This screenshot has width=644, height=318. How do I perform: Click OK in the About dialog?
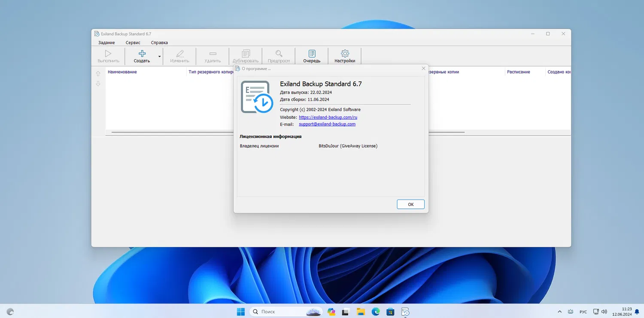coord(411,204)
